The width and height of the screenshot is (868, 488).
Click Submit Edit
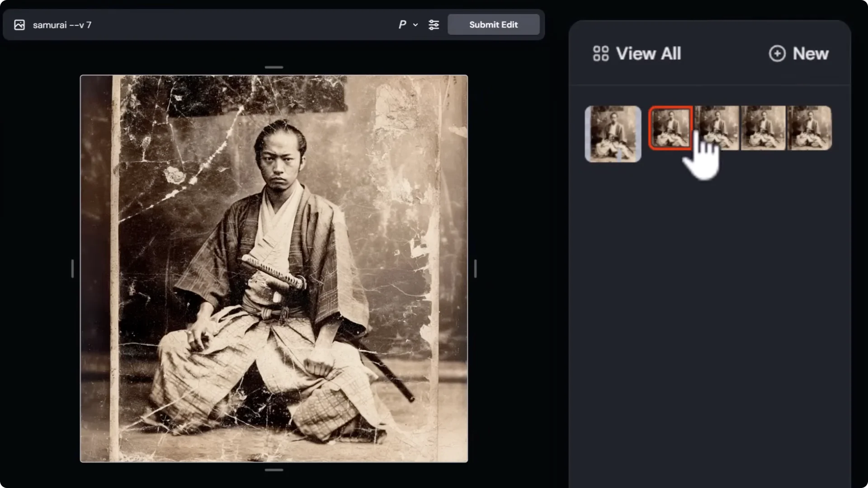[x=493, y=25]
